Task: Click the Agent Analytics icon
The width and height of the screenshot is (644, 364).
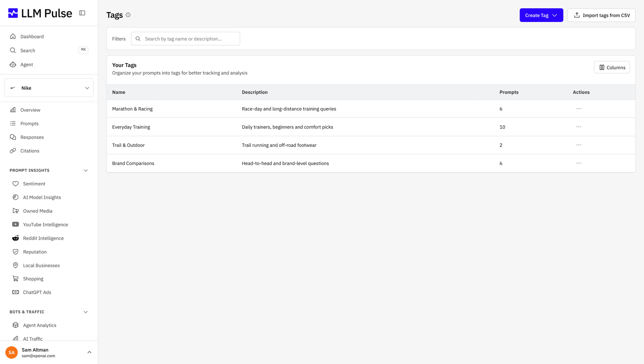Action: (16, 325)
